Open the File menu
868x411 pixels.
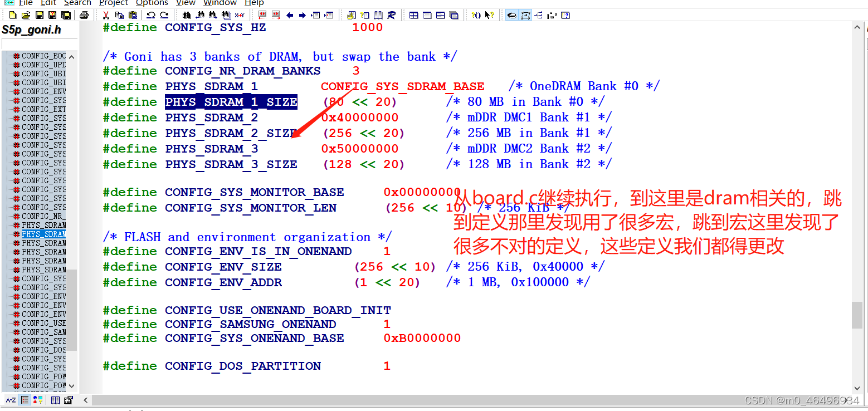coord(26,3)
